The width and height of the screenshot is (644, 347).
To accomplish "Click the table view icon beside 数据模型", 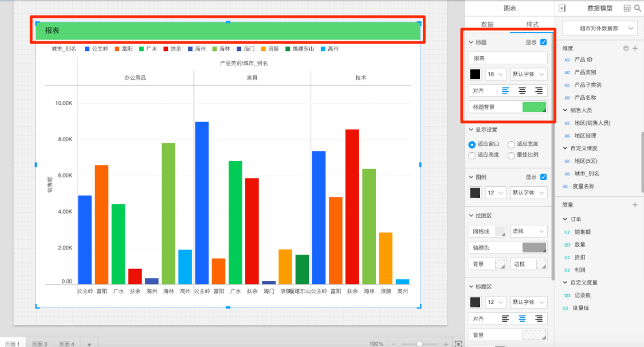I will click(627, 8).
